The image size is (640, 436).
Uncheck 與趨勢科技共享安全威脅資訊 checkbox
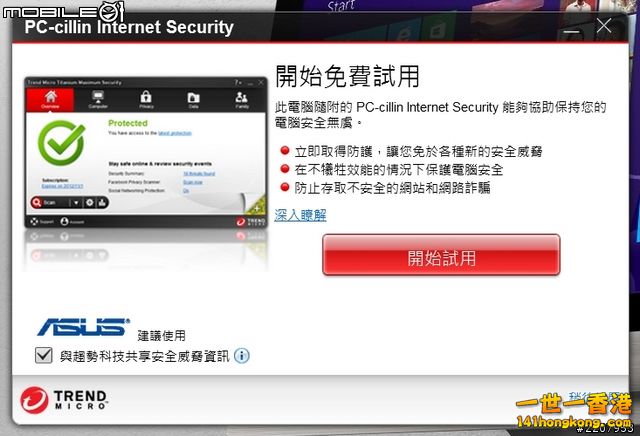43,355
